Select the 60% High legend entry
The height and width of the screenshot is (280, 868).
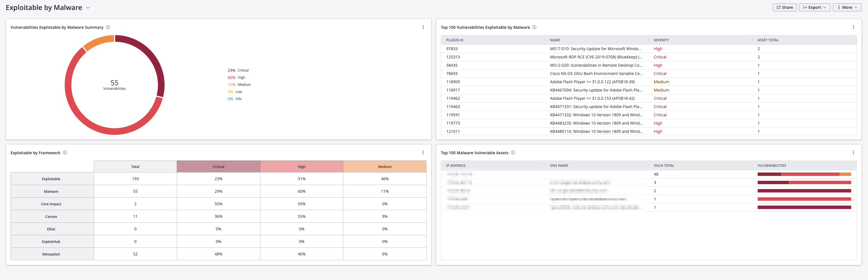point(236,78)
